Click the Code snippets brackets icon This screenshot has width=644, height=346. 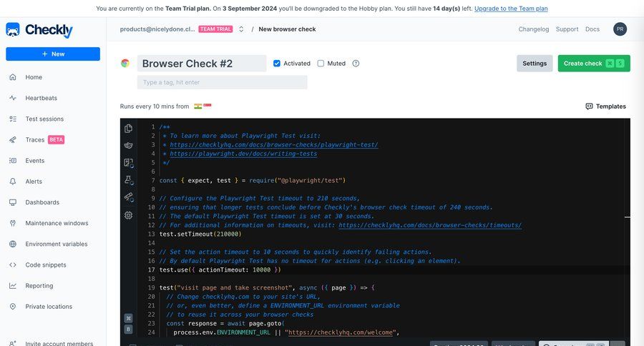[13, 265]
